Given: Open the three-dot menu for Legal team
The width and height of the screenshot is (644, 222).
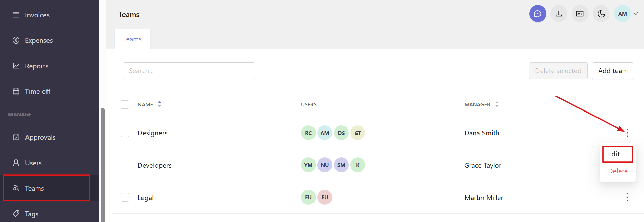Looking at the screenshot, I should tap(627, 197).
